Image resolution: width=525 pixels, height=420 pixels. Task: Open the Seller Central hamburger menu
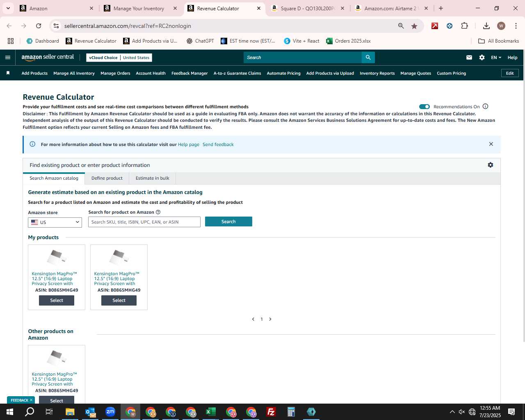8,57
